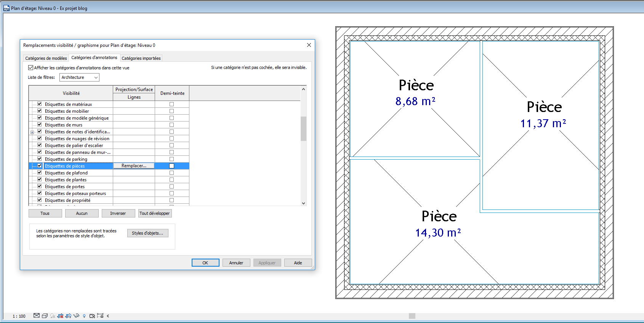Select the Pièce 8,68 m² room tag
The width and height of the screenshot is (644, 323).
click(x=416, y=93)
